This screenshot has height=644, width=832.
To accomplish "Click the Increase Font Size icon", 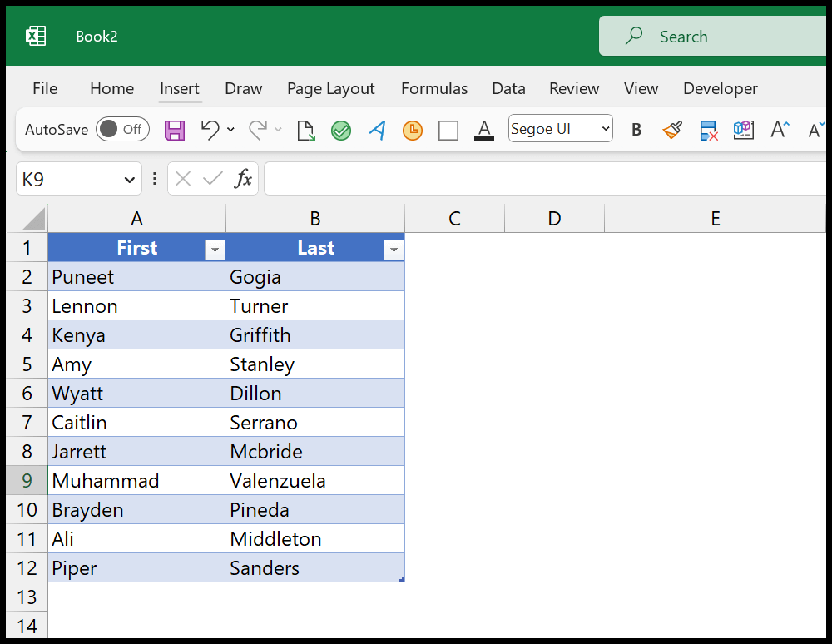I will pyautogui.click(x=779, y=130).
